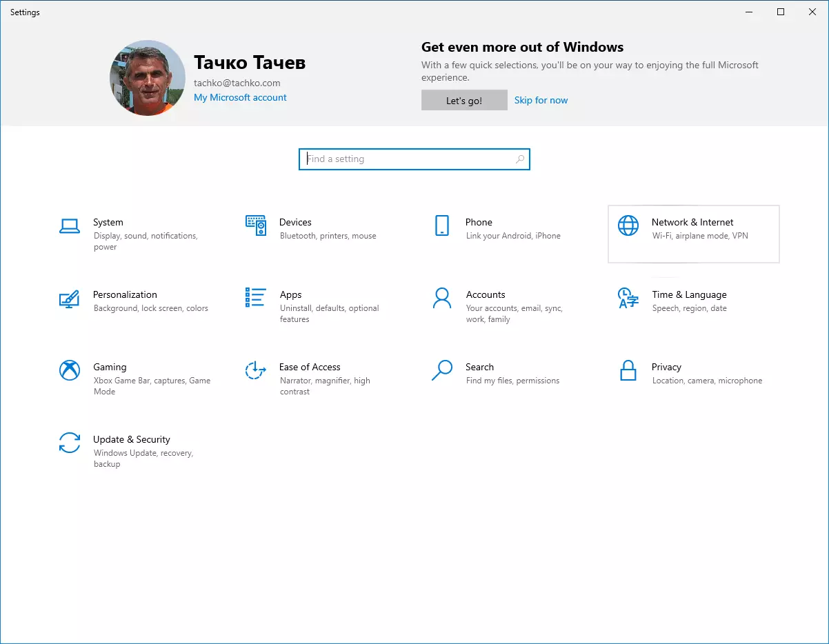
Task: Select the System category title
Action: (108, 222)
